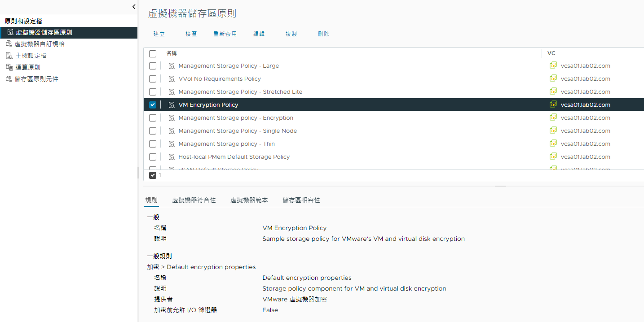Toggle the select-all header checkbox
The height and width of the screenshot is (322, 644).
(x=153, y=53)
